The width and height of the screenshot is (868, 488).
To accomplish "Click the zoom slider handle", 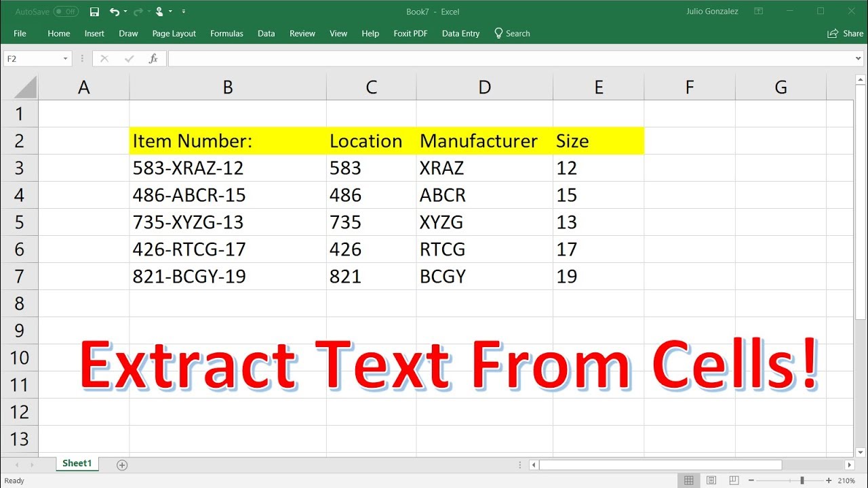I will 802,481.
